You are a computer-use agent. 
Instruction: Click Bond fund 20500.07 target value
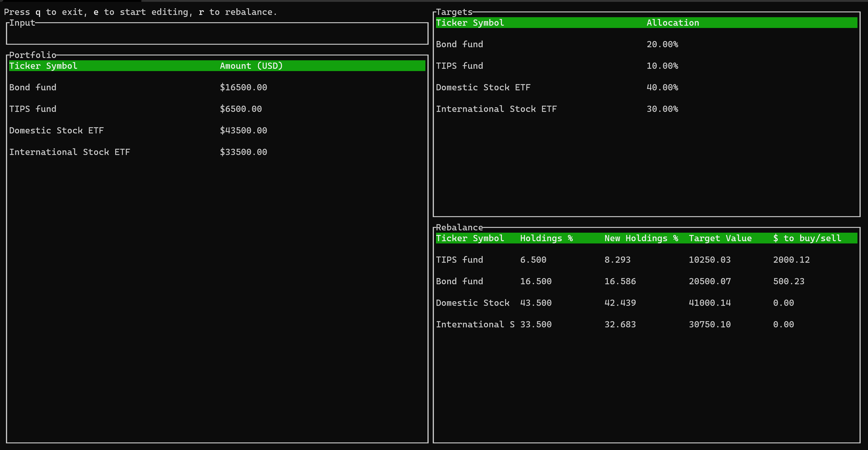pyautogui.click(x=710, y=282)
